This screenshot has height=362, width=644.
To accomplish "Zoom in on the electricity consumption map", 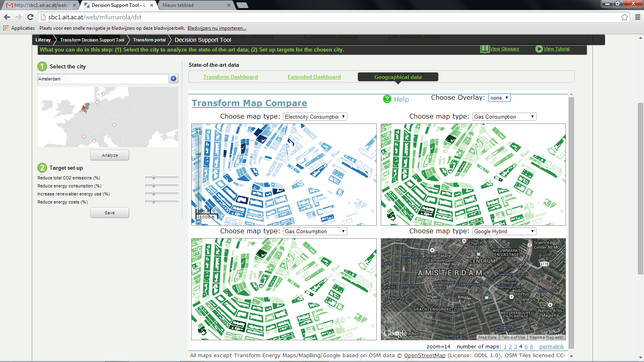I will pyautogui.click(x=198, y=131).
